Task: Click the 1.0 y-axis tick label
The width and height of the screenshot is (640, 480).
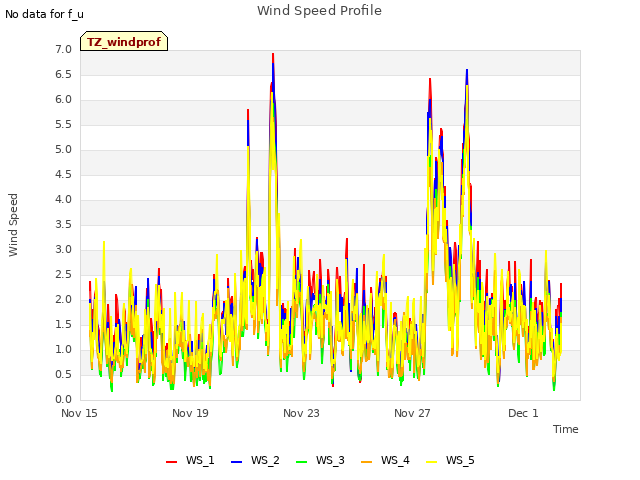Action: pyautogui.click(x=63, y=349)
